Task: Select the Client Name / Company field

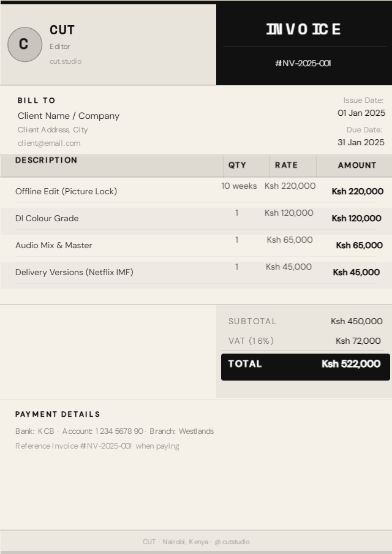Action: click(x=69, y=116)
